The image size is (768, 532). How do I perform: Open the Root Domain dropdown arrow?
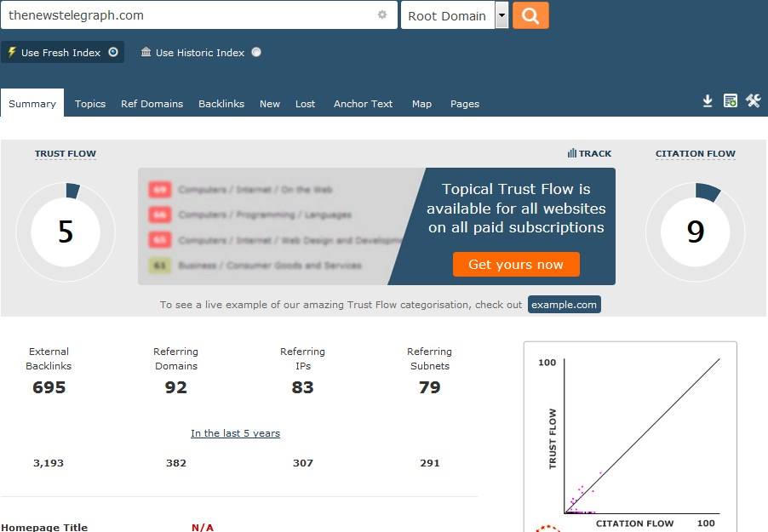(501, 15)
